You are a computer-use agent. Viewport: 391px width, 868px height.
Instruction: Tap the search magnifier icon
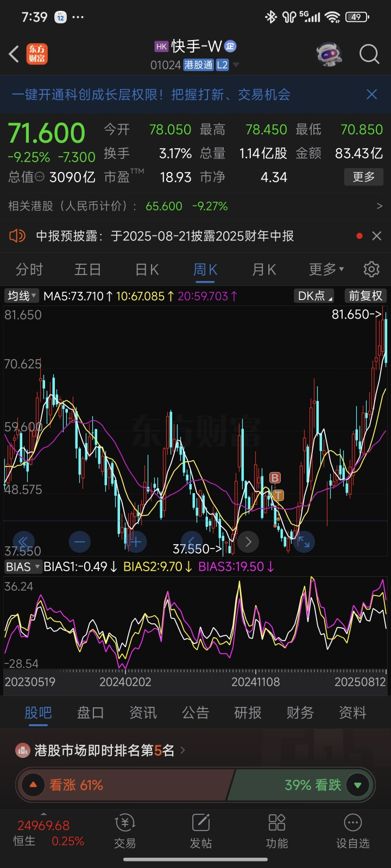click(369, 54)
